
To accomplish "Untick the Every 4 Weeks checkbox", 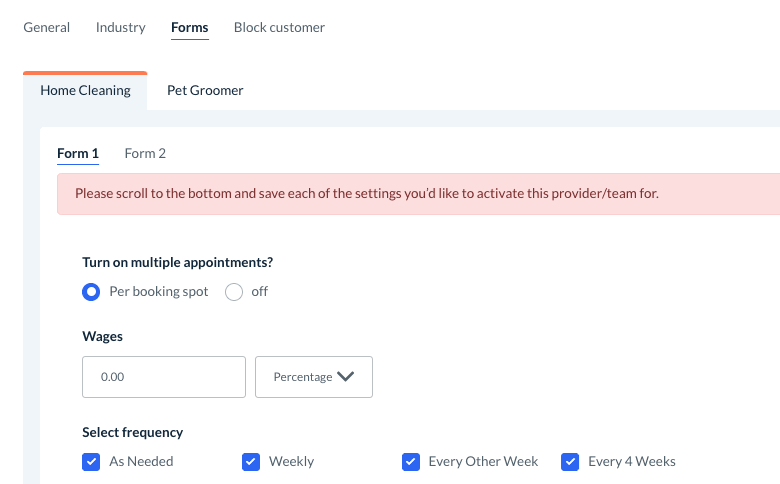I will click(571, 462).
